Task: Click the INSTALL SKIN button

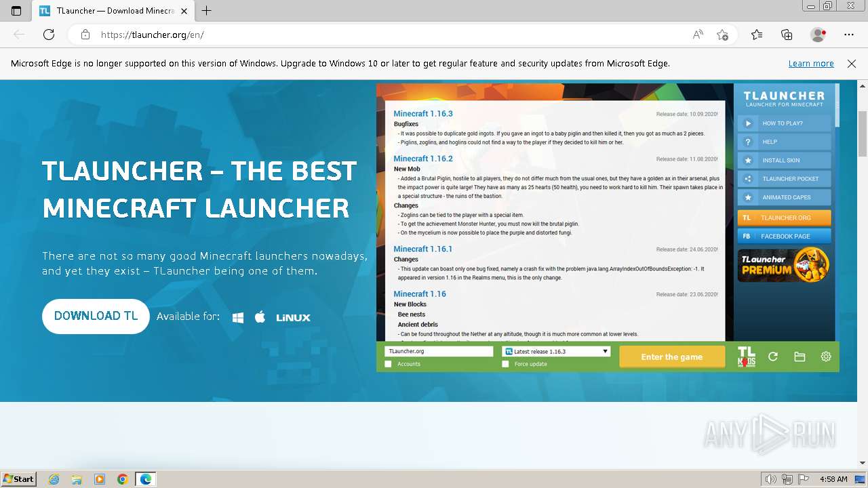Action: pos(784,161)
